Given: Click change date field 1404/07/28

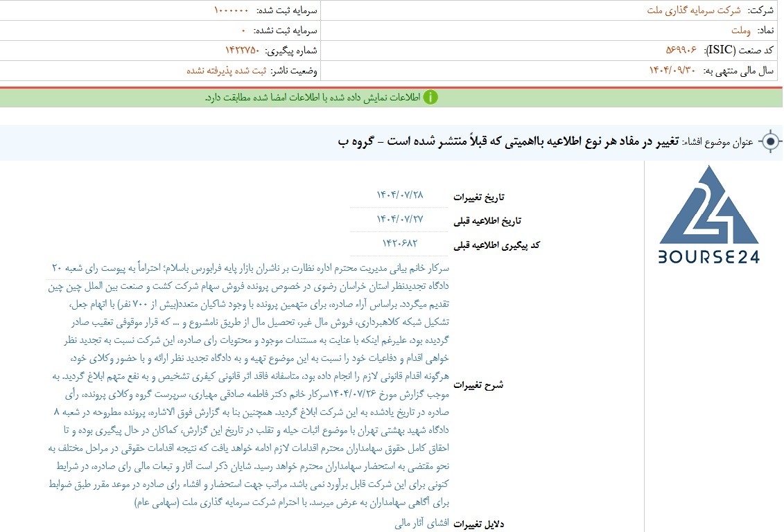Looking at the screenshot, I should point(399,195).
